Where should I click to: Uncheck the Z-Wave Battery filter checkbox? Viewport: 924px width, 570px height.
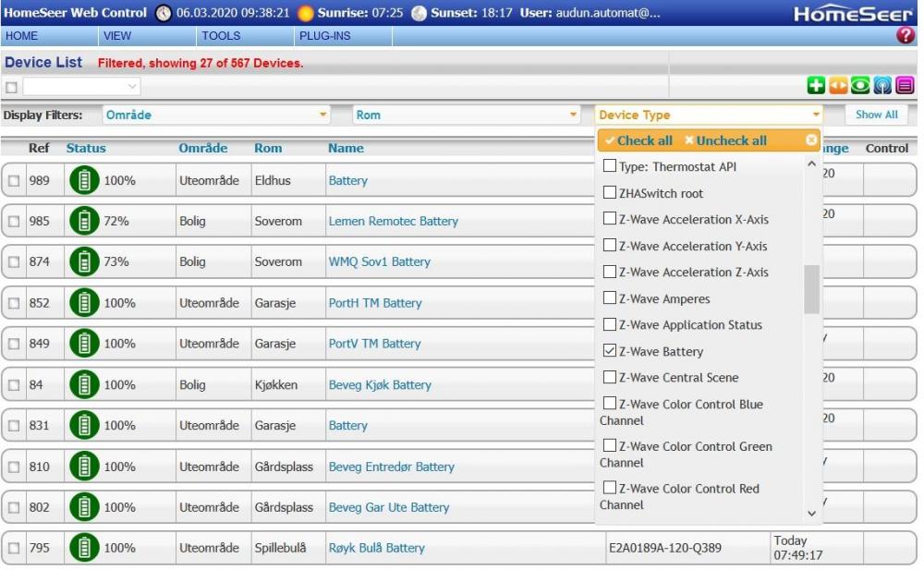click(610, 351)
